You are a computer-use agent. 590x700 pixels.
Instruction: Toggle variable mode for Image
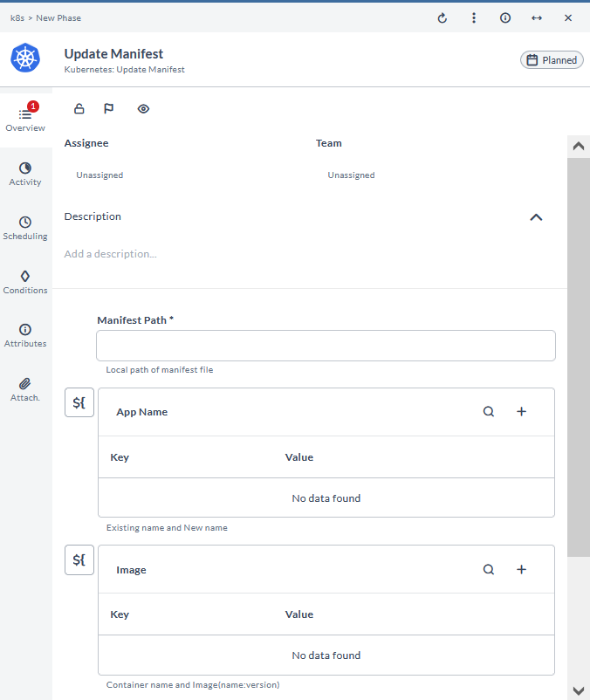coord(79,560)
